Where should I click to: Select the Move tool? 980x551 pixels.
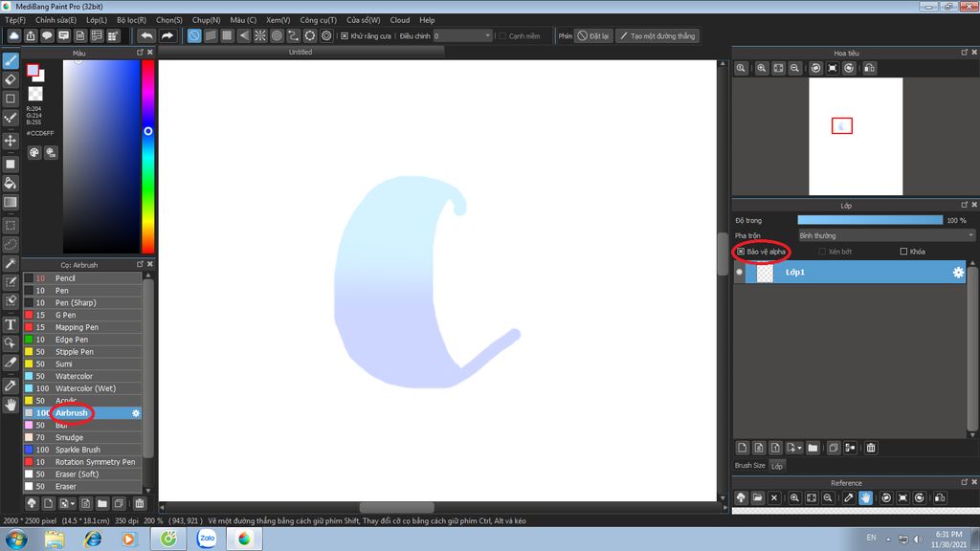pyautogui.click(x=11, y=141)
